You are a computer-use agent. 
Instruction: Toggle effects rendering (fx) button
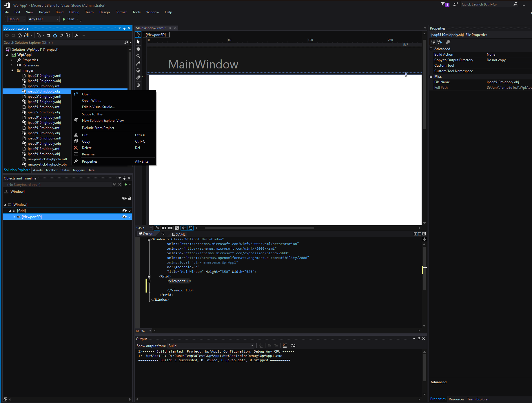pos(157,228)
